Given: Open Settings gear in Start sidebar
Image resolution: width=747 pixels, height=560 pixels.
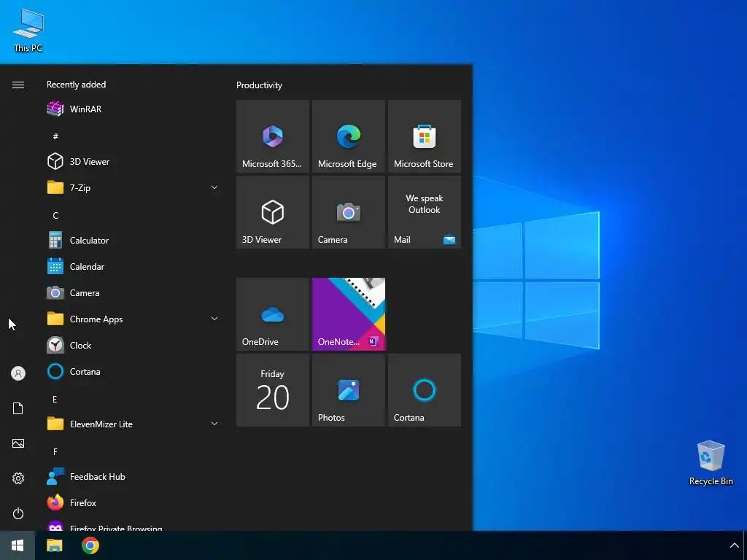Looking at the screenshot, I should click(18, 478).
